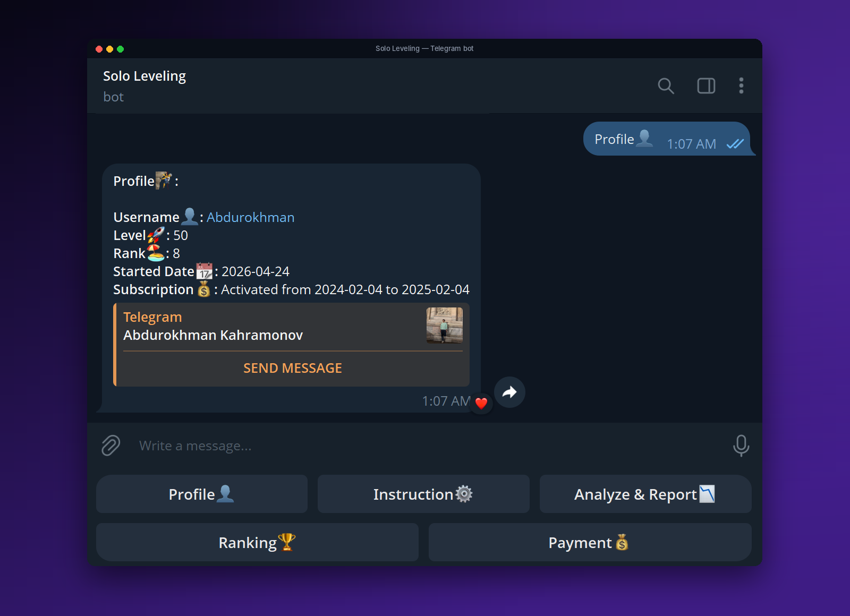Click the green maximize window button
The height and width of the screenshot is (616, 850).
(x=120, y=49)
